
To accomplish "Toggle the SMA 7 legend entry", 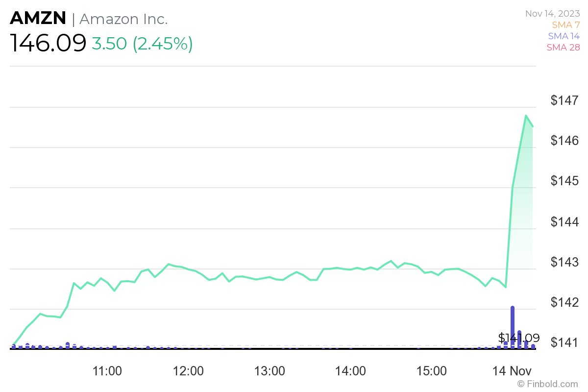I will tap(566, 24).
